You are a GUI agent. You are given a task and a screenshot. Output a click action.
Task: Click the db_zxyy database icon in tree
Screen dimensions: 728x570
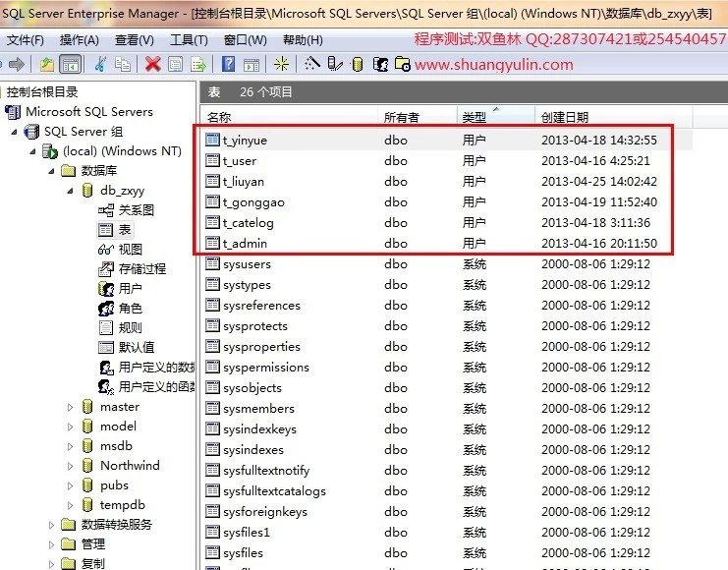(87, 190)
